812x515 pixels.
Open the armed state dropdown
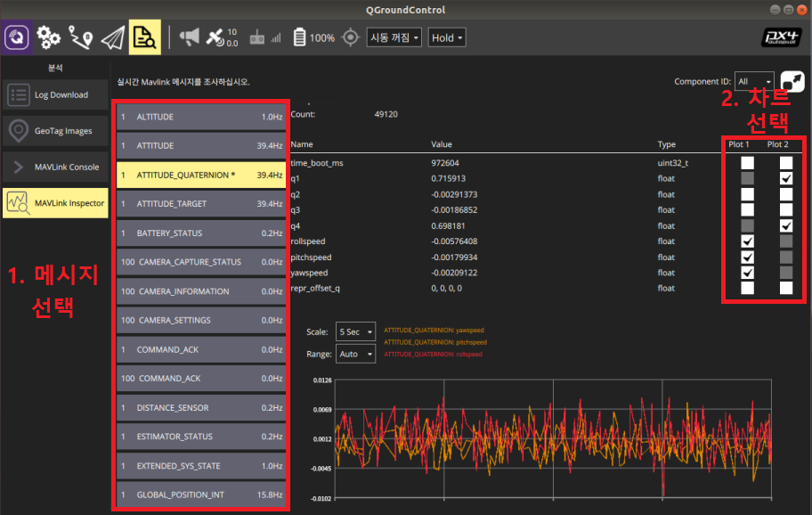pos(394,37)
